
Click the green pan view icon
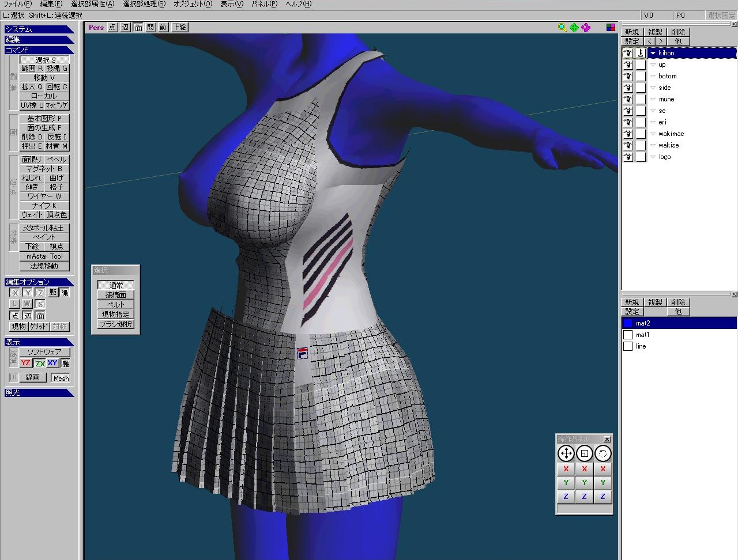(574, 27)
